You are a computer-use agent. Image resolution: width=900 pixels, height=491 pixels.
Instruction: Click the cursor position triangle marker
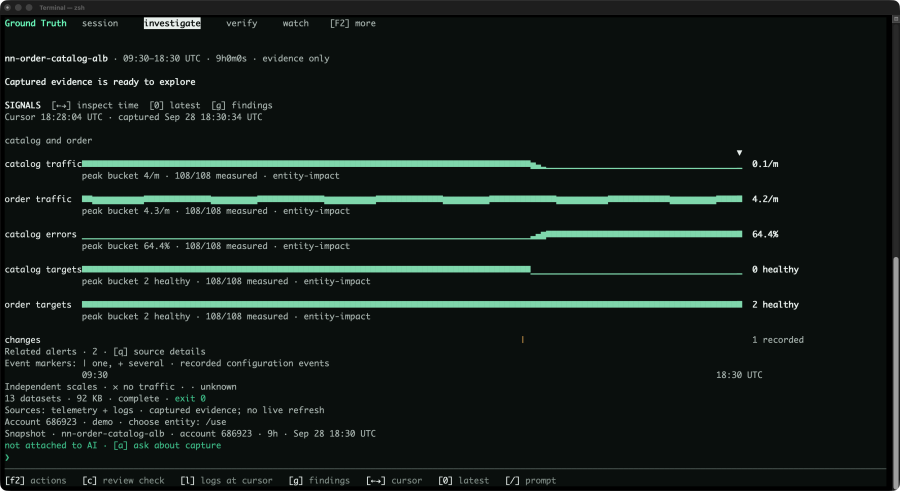click(x=739, y=153)
